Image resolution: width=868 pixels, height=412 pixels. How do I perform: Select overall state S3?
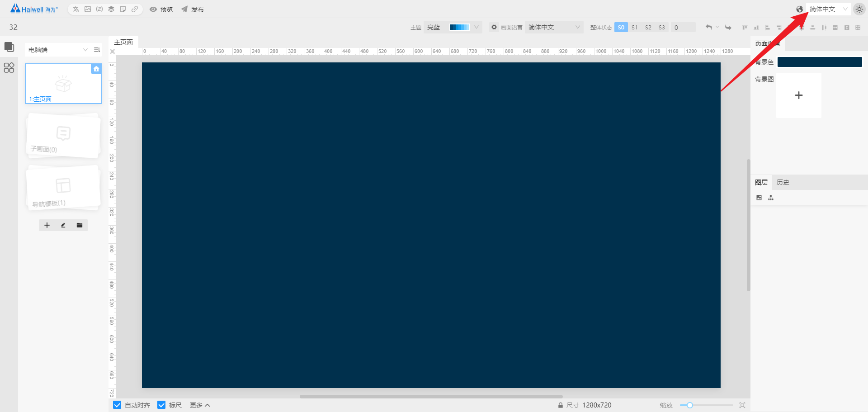point(662,27)
